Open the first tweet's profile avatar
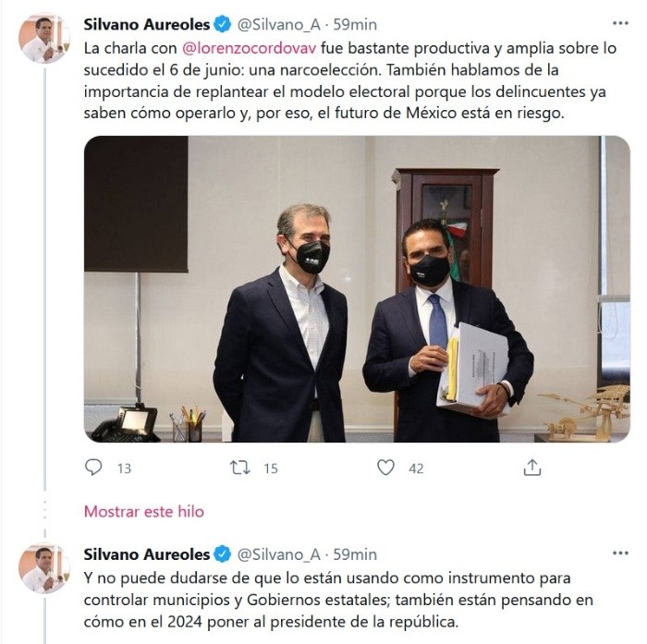Screen dimensions: 647x644 (44, 38)
